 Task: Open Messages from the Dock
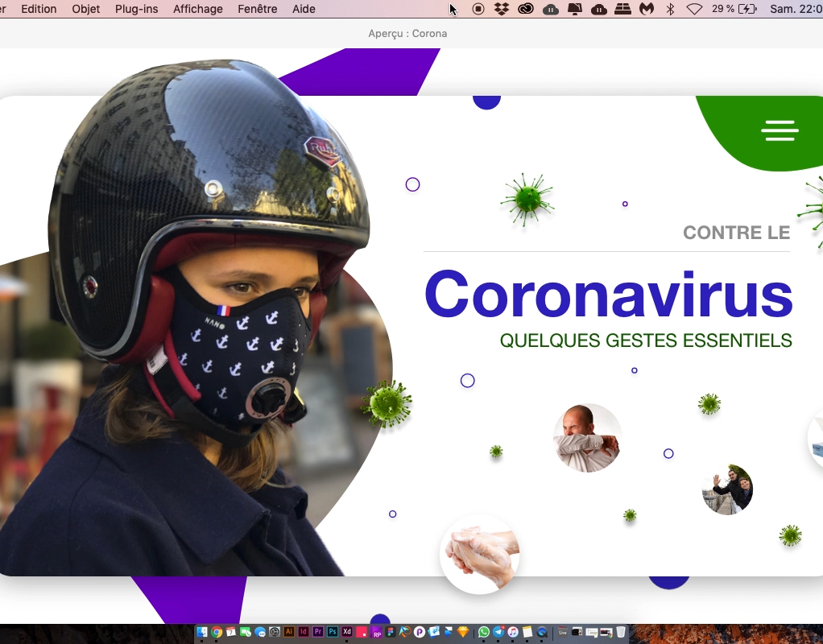pyautogui.click(x=260, y=632)
